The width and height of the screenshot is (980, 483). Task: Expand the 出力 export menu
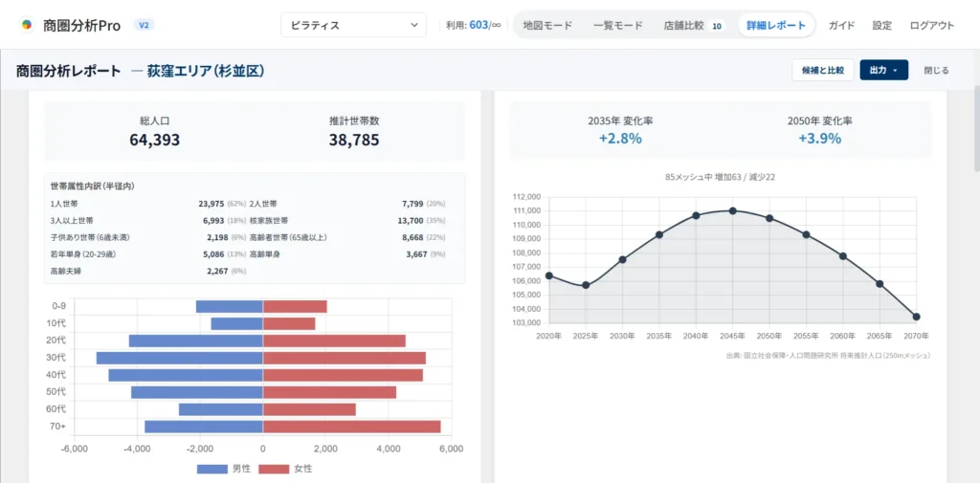(883, 70)
